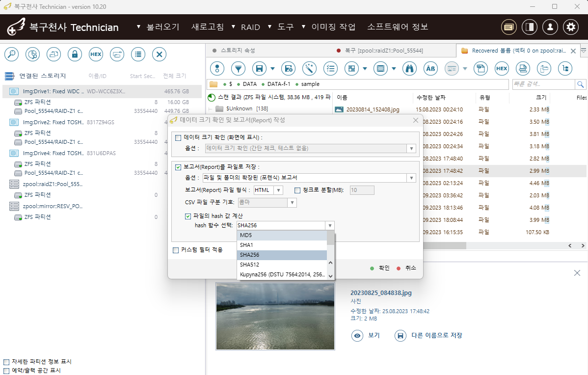
Task: Click the partition manager pie-chart icon
Action: 32,54
